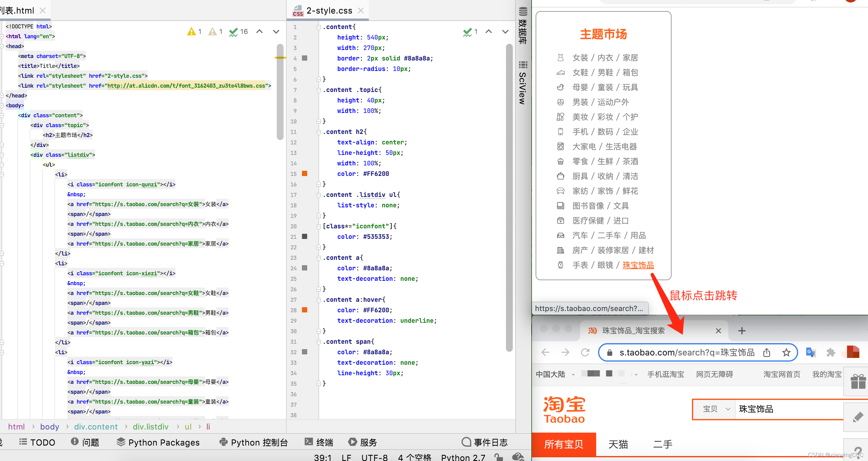Viewport: 868px width, 461px height.
Task: Click the weak warning indicator in HTML editor
Action: tap(215, 32)
